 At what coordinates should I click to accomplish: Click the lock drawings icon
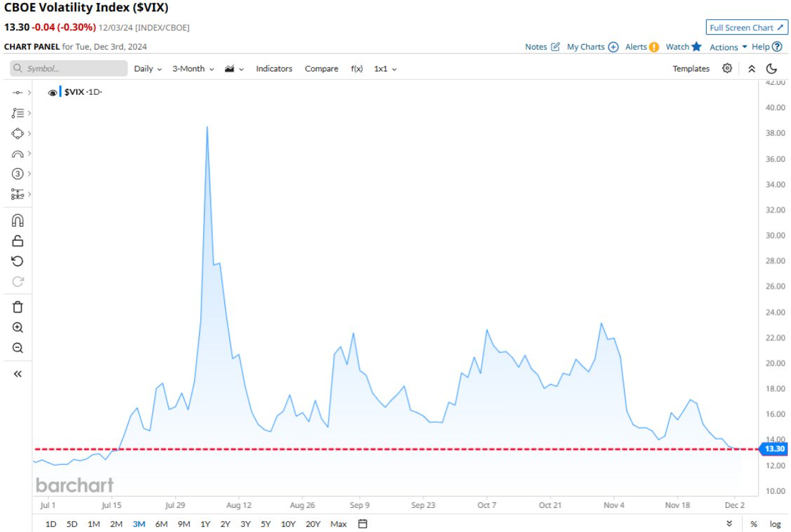[x=17, y=241]
